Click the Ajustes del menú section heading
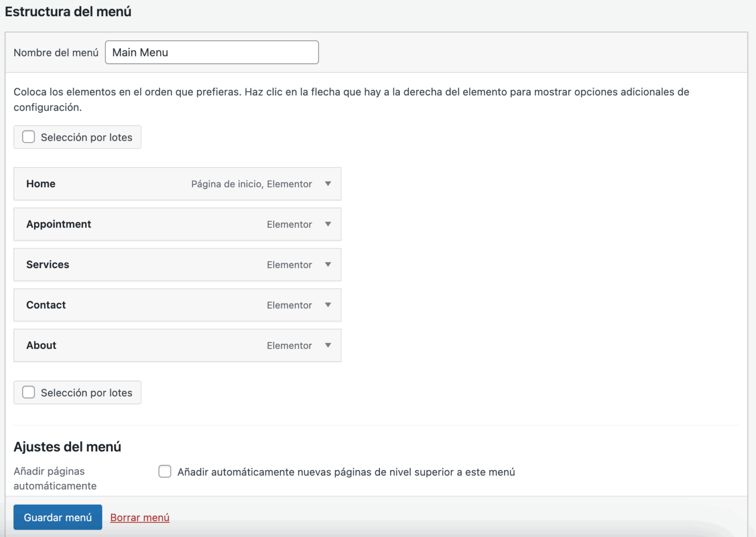This screenshot has width=756, height=537. [x=67, y=447]
